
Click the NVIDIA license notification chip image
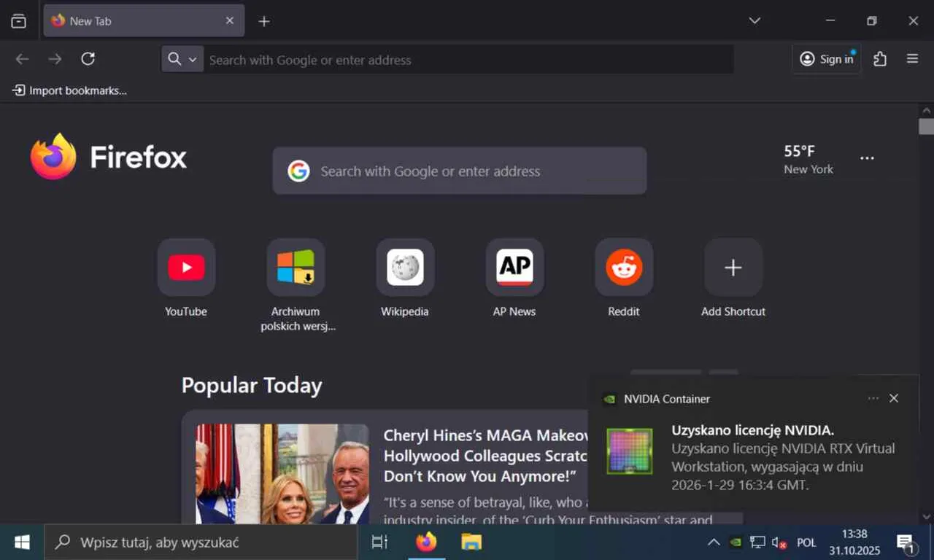[630, 451]
